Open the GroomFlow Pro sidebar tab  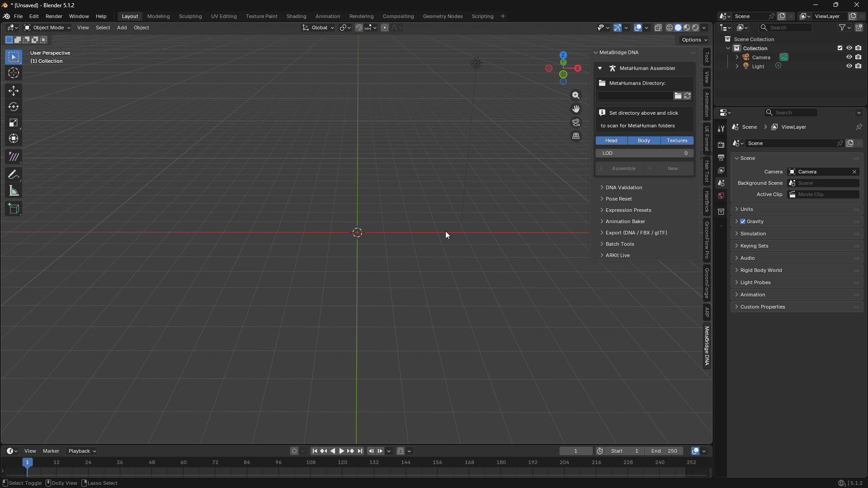707,240
